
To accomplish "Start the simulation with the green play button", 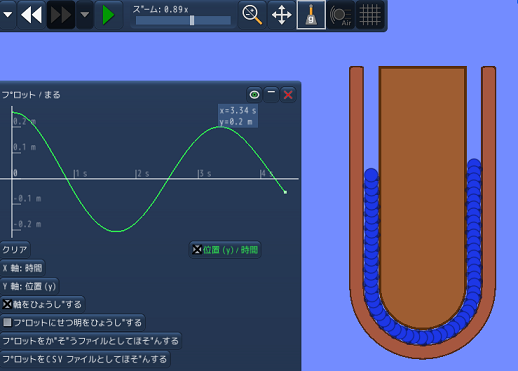I will (x=109, y=15).
